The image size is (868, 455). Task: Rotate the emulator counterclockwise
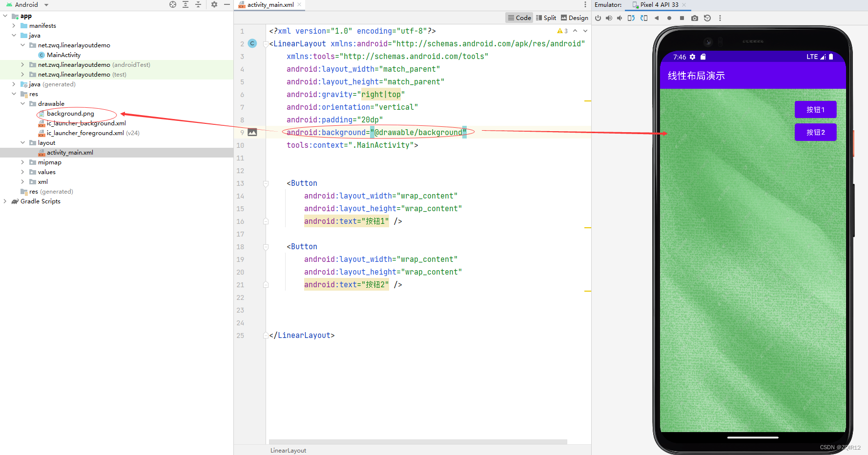point(631,18)
